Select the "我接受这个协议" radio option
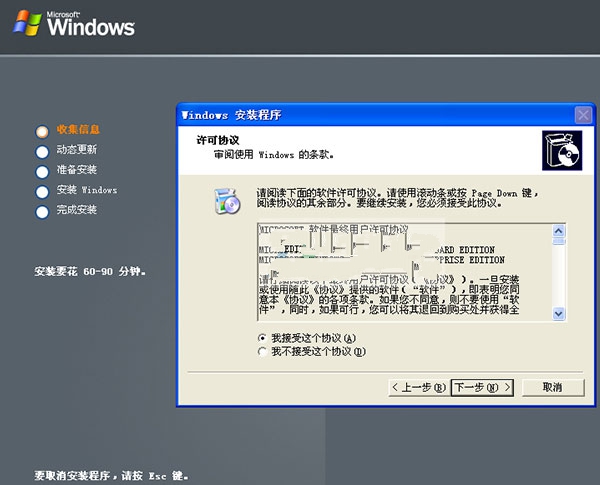Viewport: 600px width, 485px height. [x=262, y=338]
